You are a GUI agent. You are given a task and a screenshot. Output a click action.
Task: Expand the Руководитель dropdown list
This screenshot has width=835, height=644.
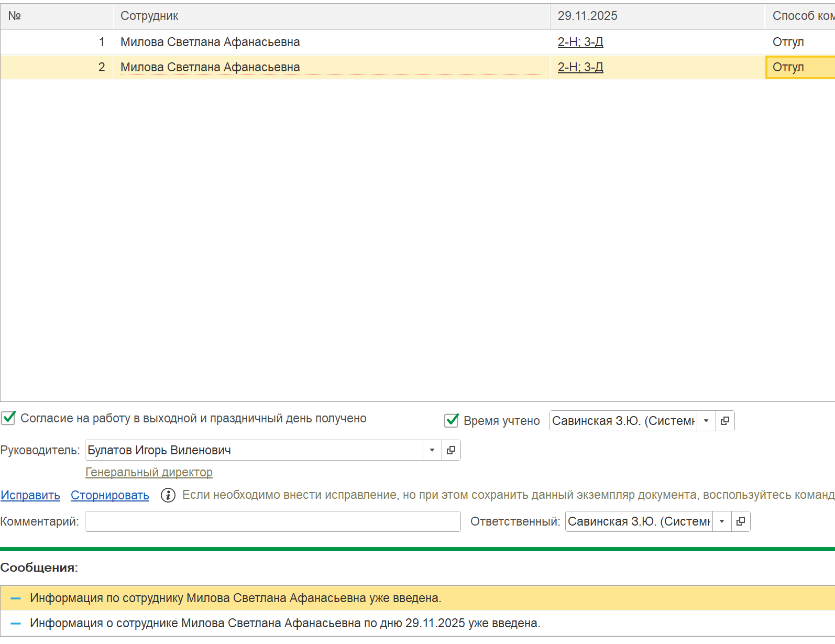coord(432,450)
